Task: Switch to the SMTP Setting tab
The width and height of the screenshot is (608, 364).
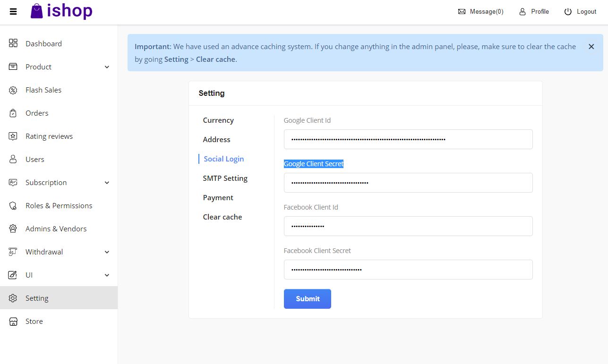Action: point(225,178)
